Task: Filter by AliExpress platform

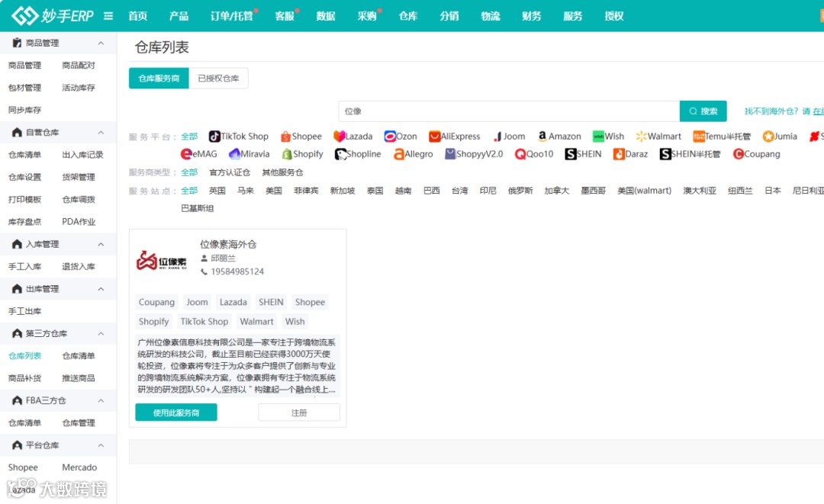Action: tap(455, 136)
